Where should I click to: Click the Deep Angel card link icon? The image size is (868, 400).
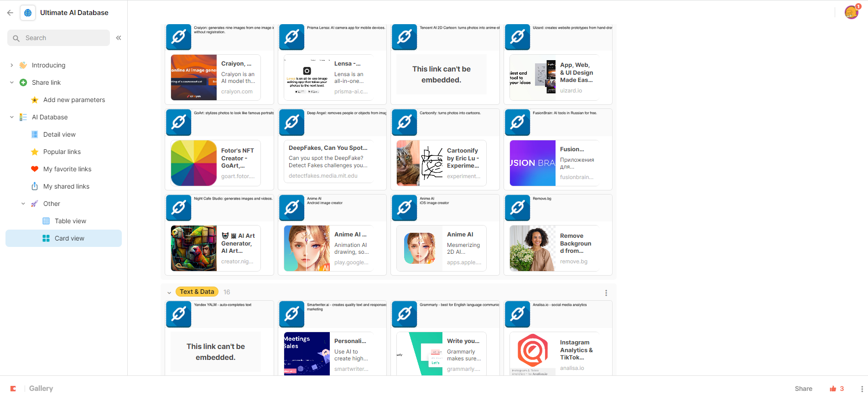coord(292,122)
